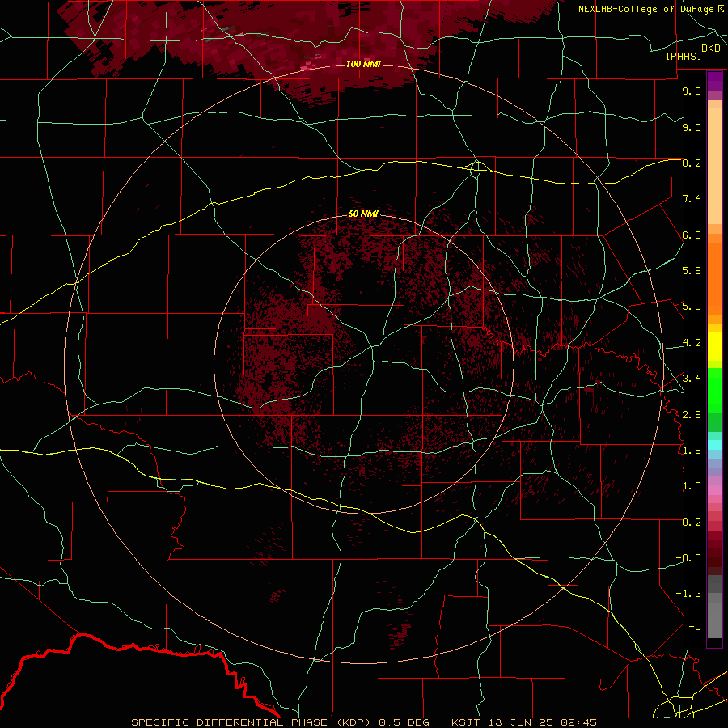
Task: Pick the 6.6 scale value
Action: tap(692, 235)
